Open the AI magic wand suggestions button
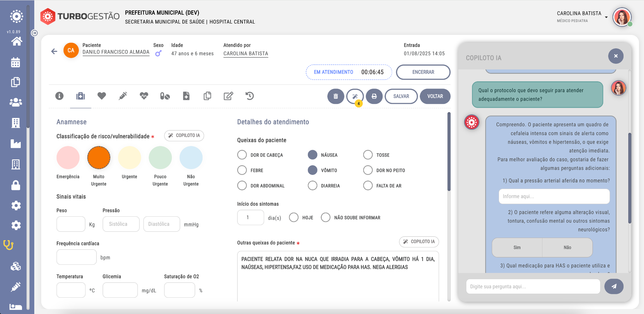 click(355, 96)
